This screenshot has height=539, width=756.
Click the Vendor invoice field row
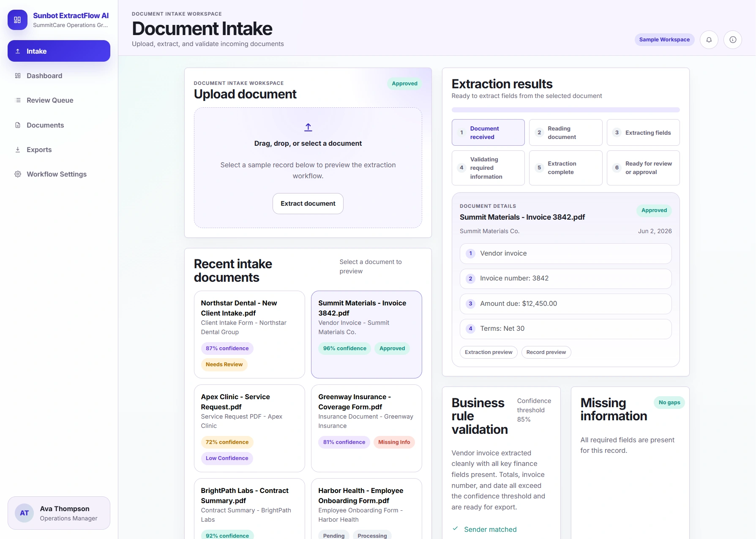pos(565,253)
